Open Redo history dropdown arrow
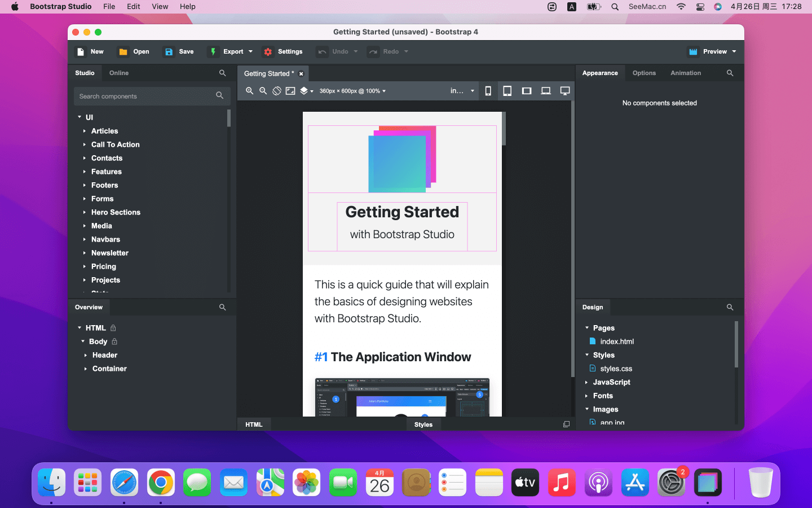The height and width of the screenshot is (508, 812). point(406,51)
